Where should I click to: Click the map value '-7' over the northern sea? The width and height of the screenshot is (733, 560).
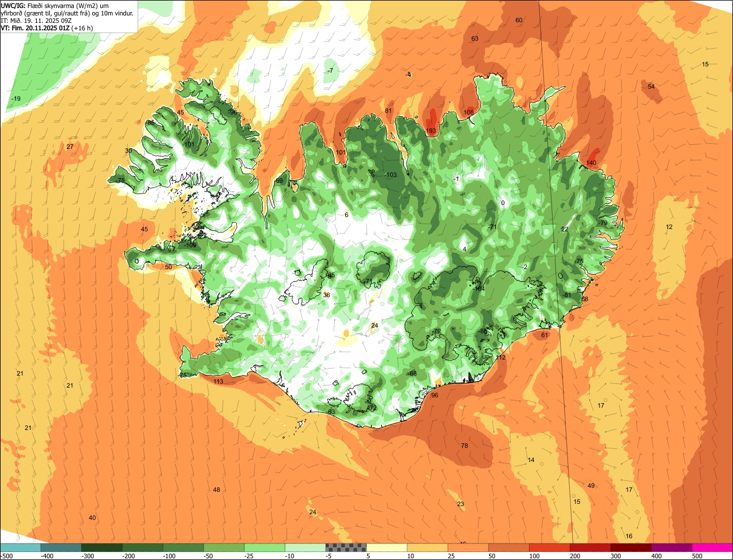(x=330, y=71)
